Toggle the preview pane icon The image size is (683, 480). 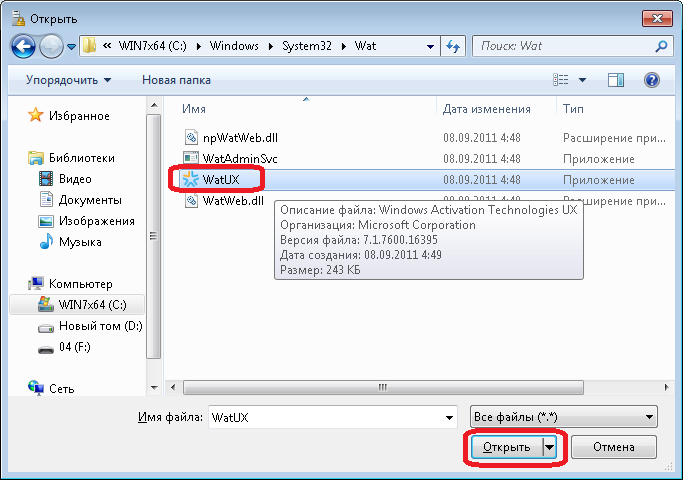[x=615, y=80]
